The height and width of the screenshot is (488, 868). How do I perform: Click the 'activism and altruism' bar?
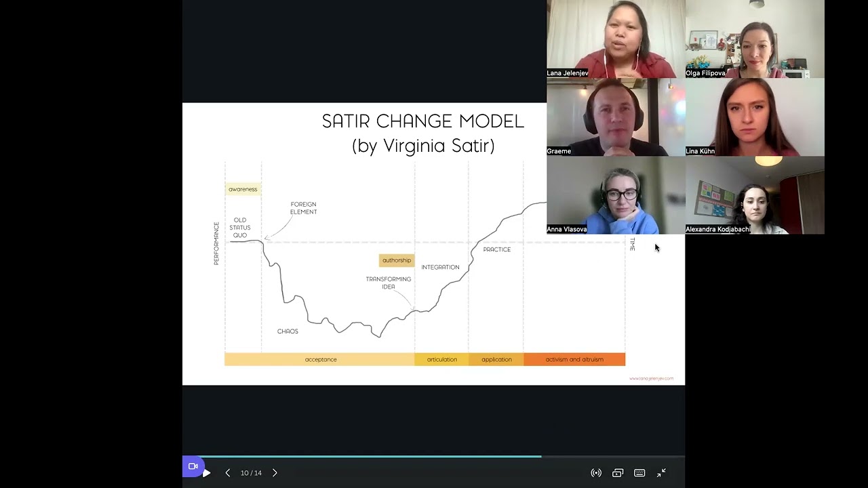[x=574, y=359]
